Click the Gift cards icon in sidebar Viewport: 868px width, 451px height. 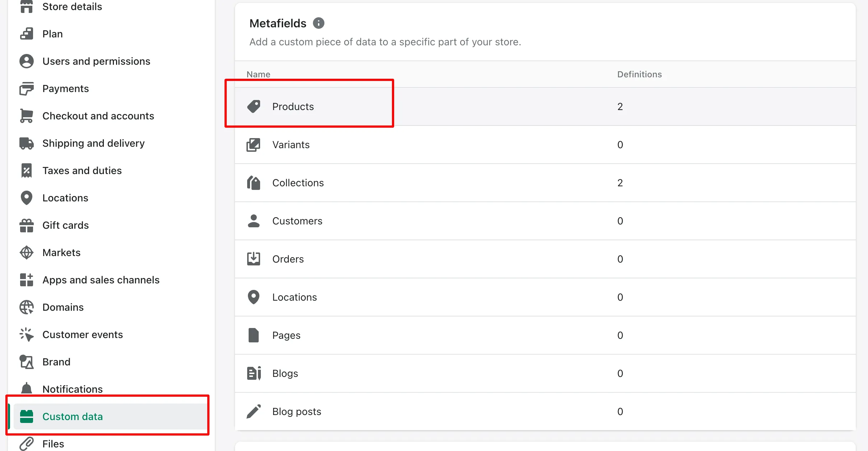click(x=27, y=225)
